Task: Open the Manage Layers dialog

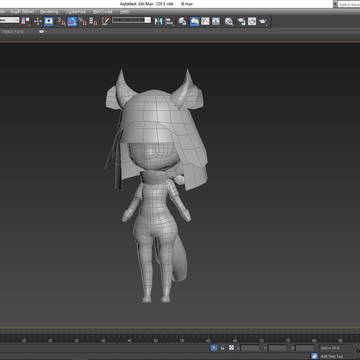Action: (182, 21)
